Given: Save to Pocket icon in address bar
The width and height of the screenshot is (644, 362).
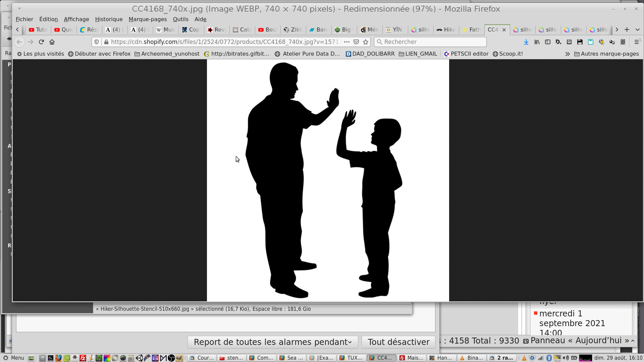Looking at the screenshot, I should 356,42.
